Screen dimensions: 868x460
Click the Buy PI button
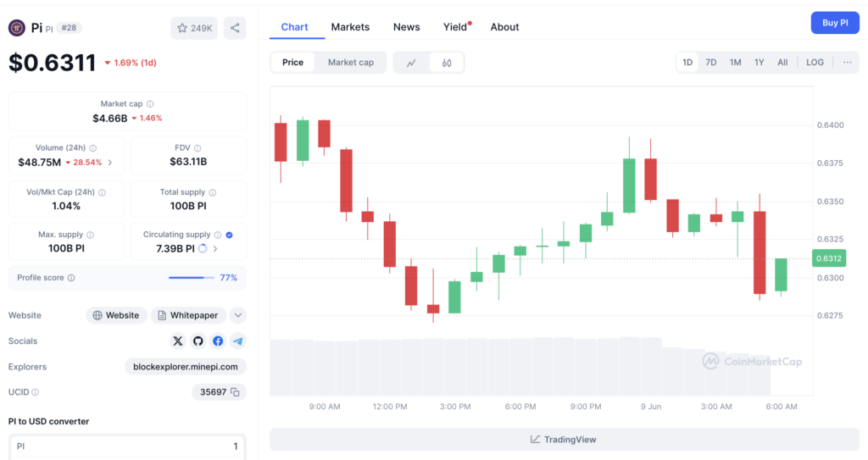pos(835,23)
